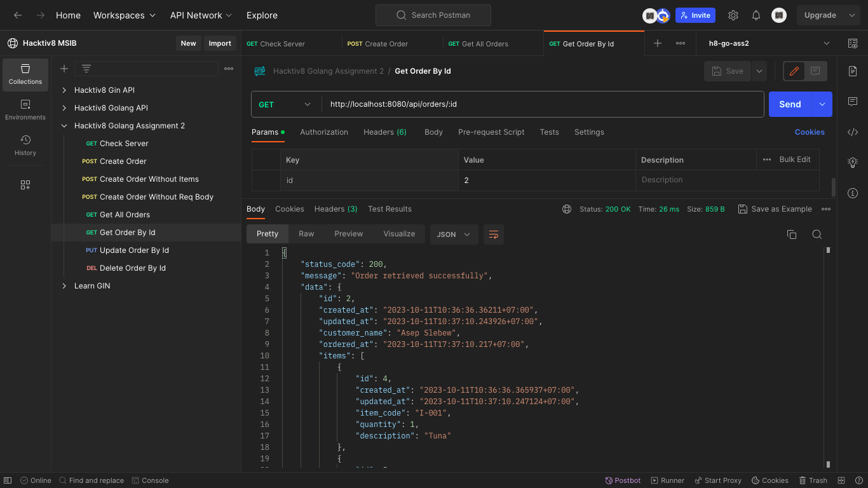Open the Authorization request tab
The height and width of the screenshot is (488, 868).
point(324,132)
